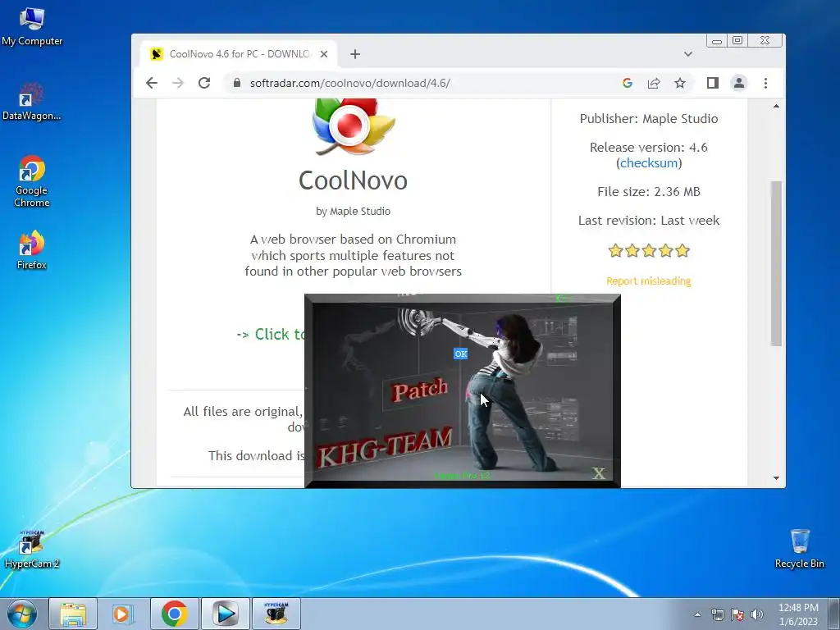Click the Patch button
840x630 pixels.
[x=419, y=390]
